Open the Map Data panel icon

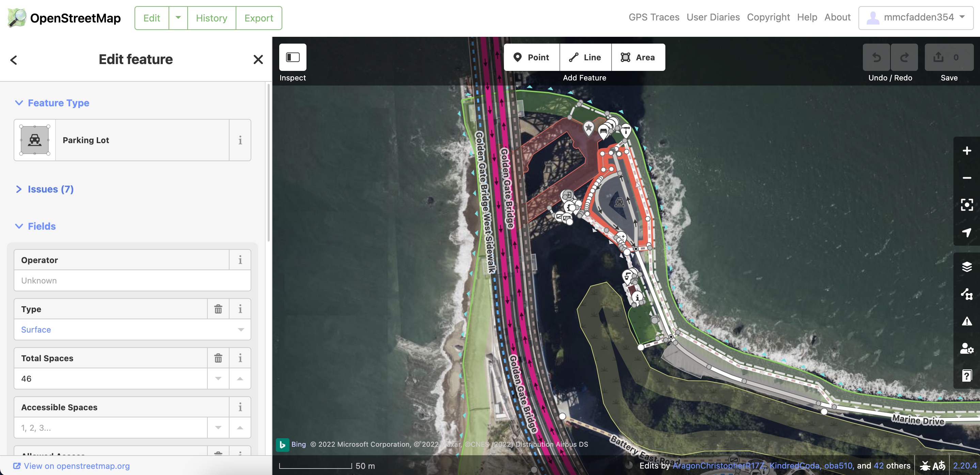(967, 294)
